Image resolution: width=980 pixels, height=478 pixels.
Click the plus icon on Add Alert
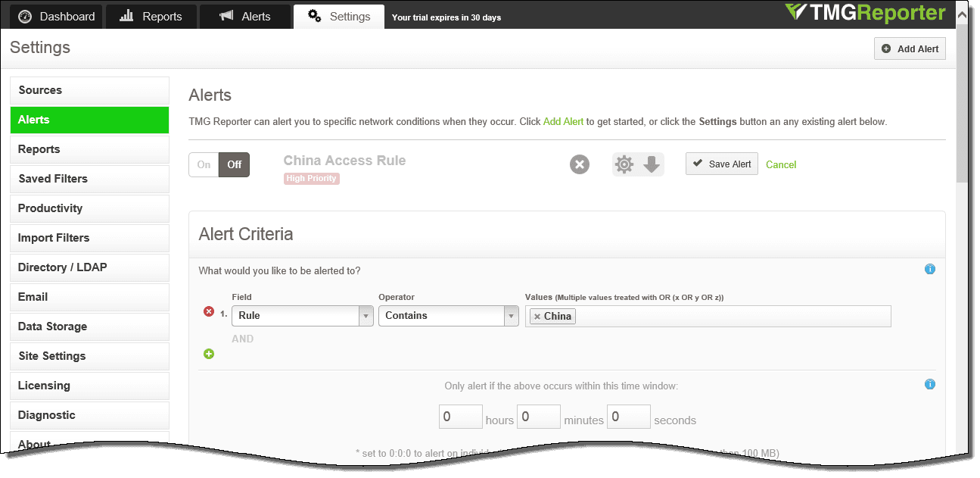(x=887, y=48)
